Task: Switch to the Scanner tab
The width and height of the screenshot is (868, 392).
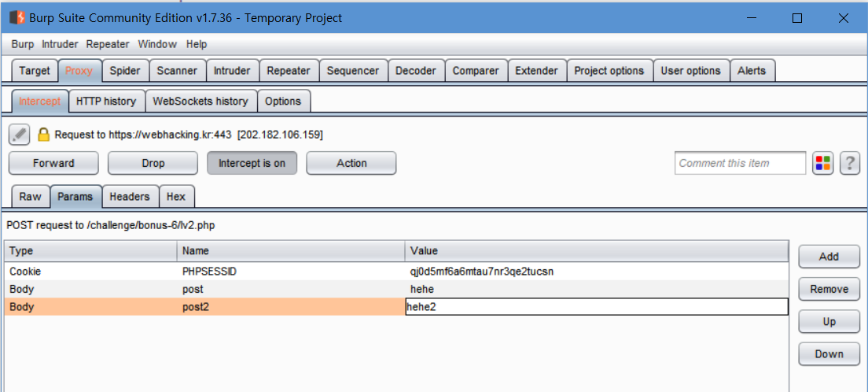Action: [x=177, y=71]
